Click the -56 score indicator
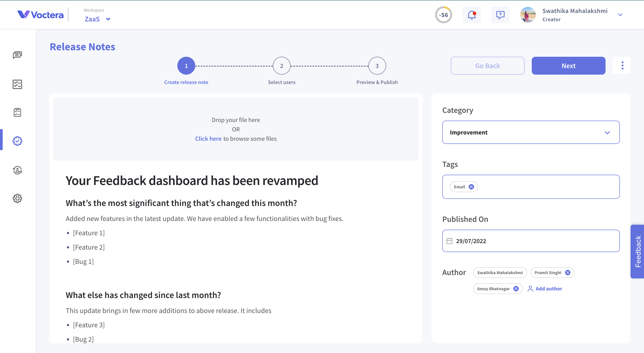Image resolution: width=644 pixels, height=353 pixels. point(443,15)
